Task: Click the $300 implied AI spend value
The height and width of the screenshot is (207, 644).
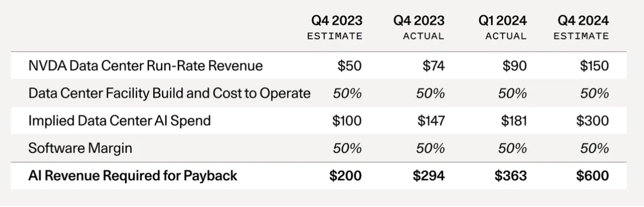Action: coord(593,120)
